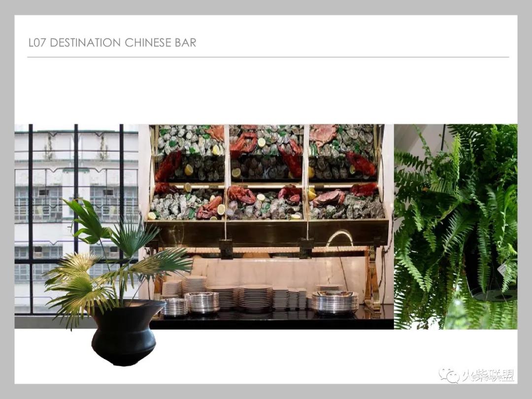
Task: Select the silver plate stack at right
Action: coord(335,301)
